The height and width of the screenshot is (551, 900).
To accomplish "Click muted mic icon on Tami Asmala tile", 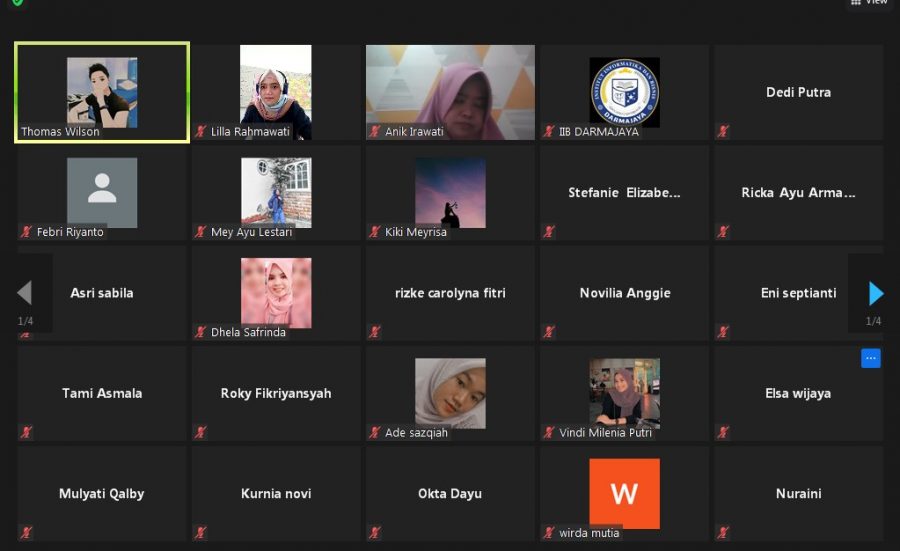I will tap(26, 432).
